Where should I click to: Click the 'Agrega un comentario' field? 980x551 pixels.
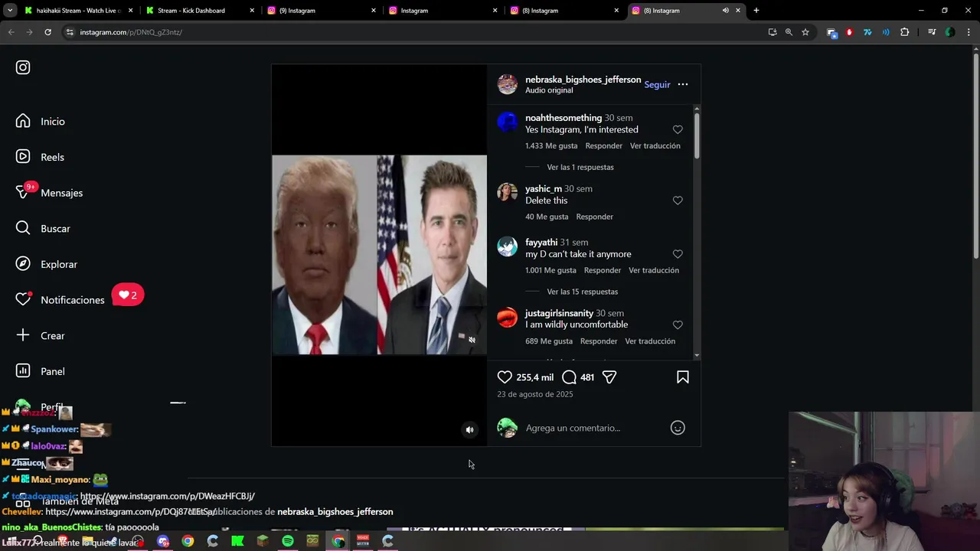[594, 428]
